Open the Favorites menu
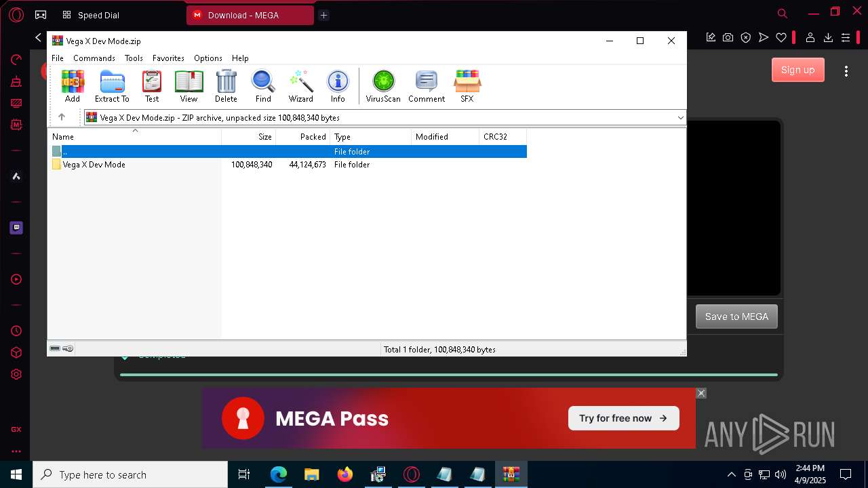This screenshot has height=488, width=868. tap(168, 58)
